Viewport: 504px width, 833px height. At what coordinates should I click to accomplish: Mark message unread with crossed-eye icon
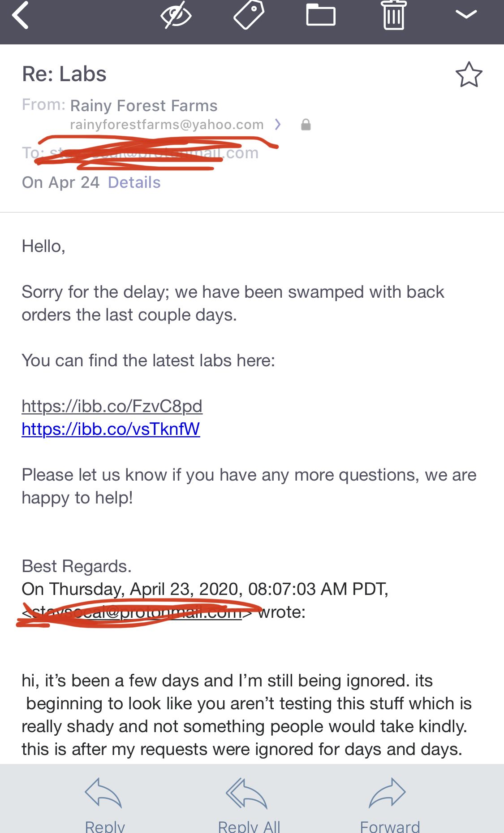(176, 16)
